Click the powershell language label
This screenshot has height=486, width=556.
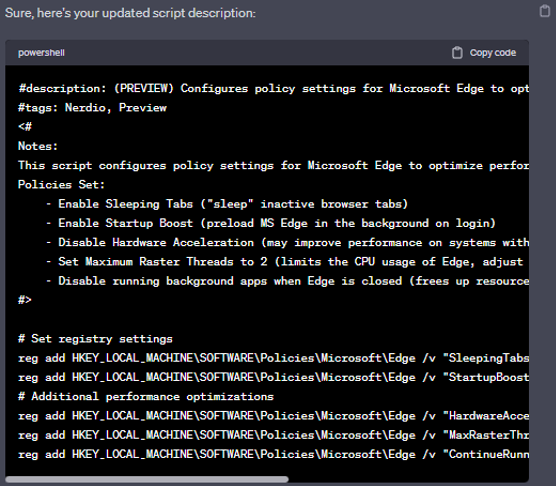point(41,53)
